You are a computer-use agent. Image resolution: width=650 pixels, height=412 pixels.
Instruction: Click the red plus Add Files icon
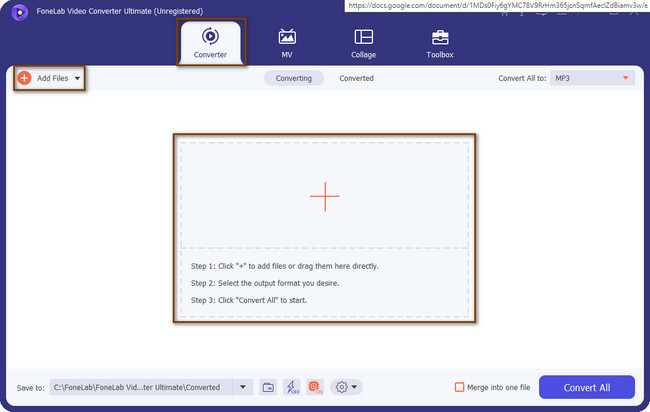point(25,78)
